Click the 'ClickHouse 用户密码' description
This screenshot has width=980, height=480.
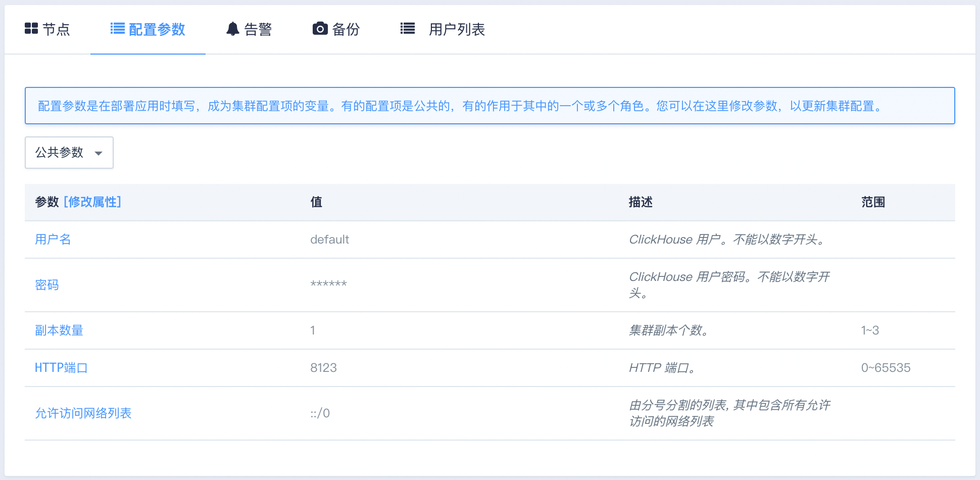point(729,285)
